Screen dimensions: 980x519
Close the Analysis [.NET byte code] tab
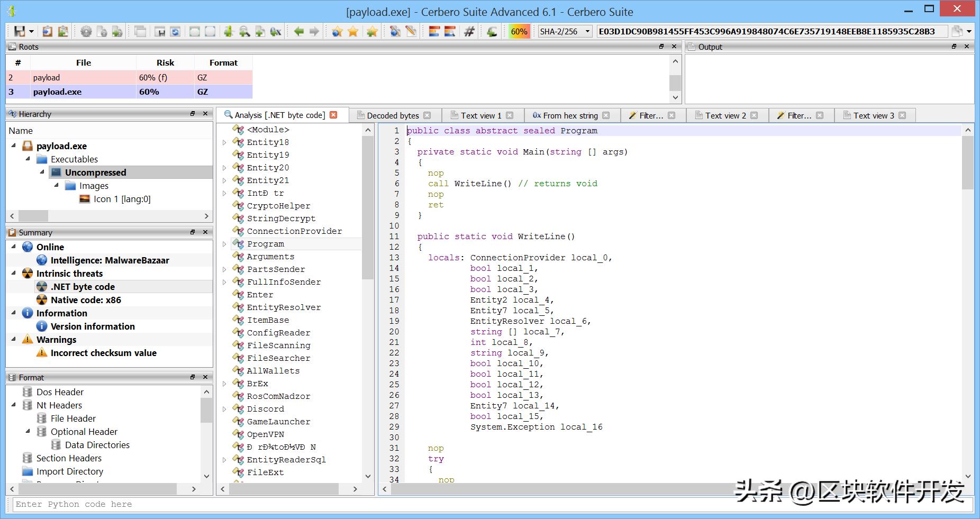point(333,115)
